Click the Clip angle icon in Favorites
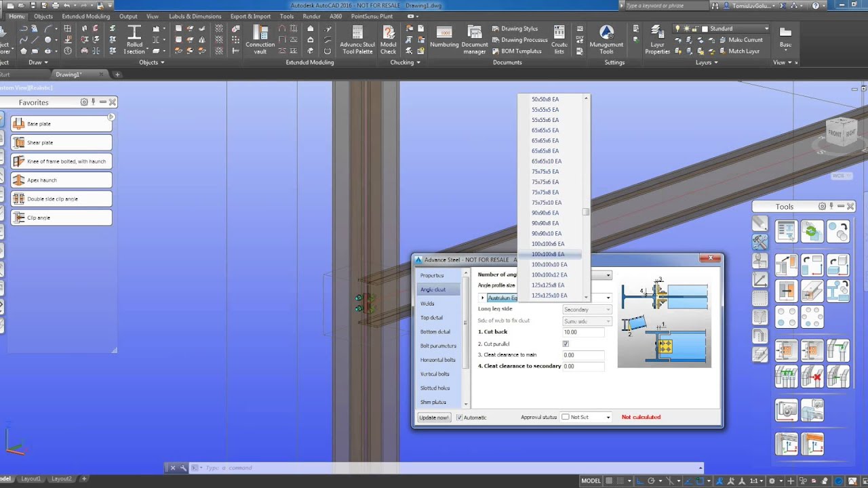Image resolution: width=868 pixels, height=488 pixels. pyautogui.click(x=18, y=218)
